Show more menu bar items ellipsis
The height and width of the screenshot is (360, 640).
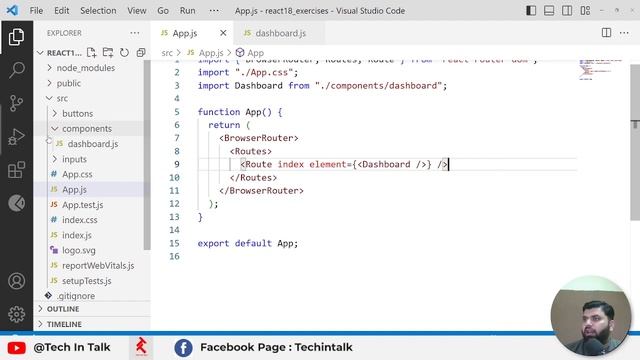pyautogui.click(x=214, y=11)
